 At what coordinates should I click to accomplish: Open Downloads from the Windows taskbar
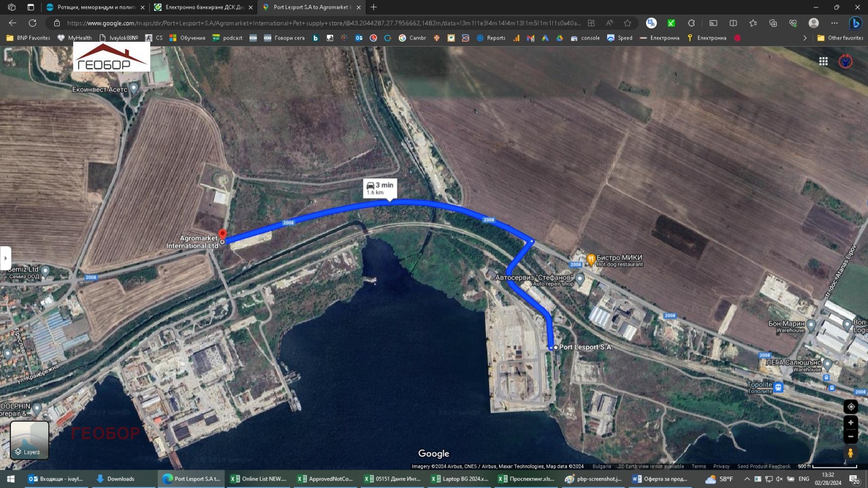click(x=116, y=479)
